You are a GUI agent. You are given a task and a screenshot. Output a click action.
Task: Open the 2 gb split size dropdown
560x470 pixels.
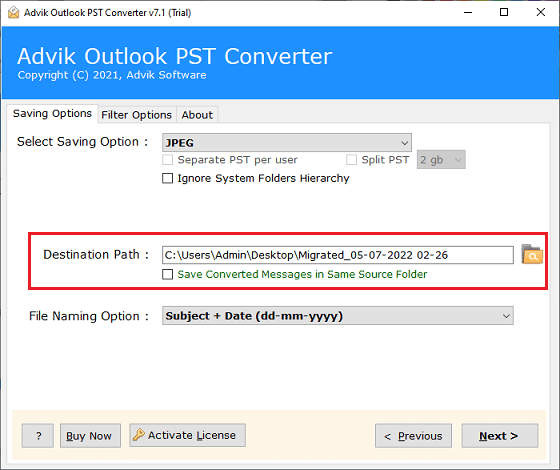point(441,159)
